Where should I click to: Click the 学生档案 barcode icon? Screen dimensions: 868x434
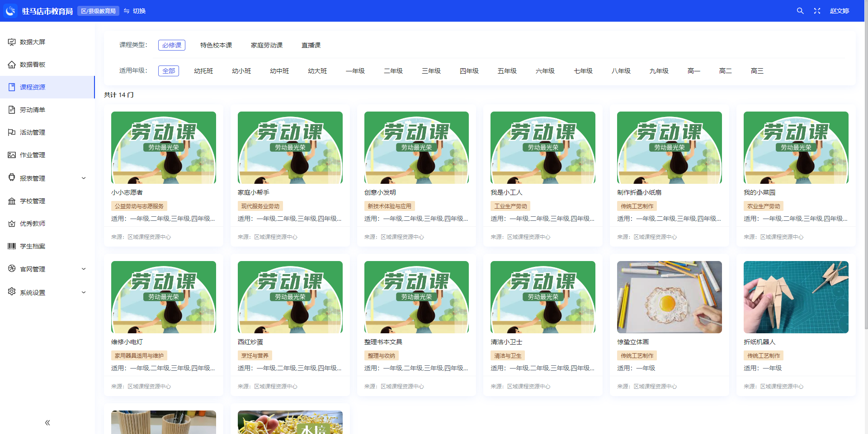(x=12, y=246)
